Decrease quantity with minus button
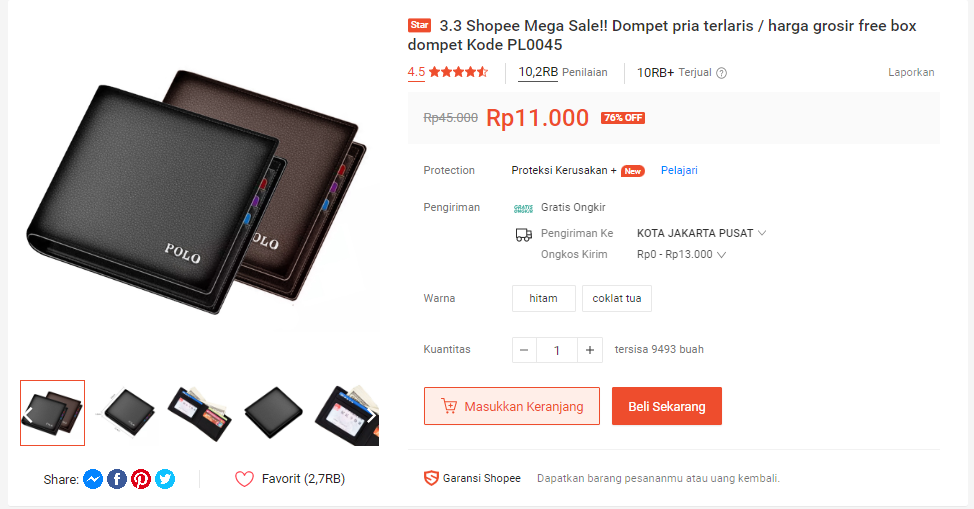Viewport: 974px width, 509px height. click(524, 350)
